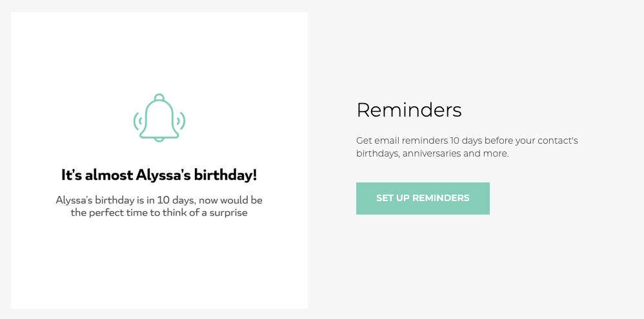
Task: Click the word "REMINDERS" on the green button
Action: point(441,198)
